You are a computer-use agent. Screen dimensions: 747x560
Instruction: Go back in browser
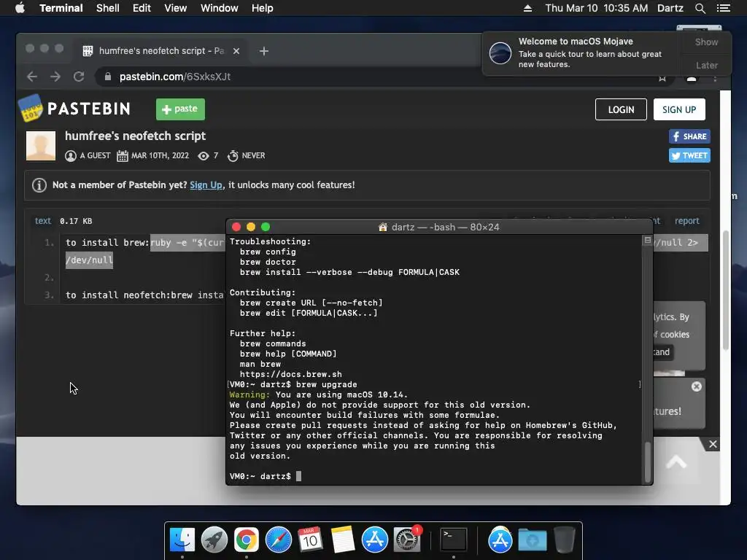(x=32, y=77)
